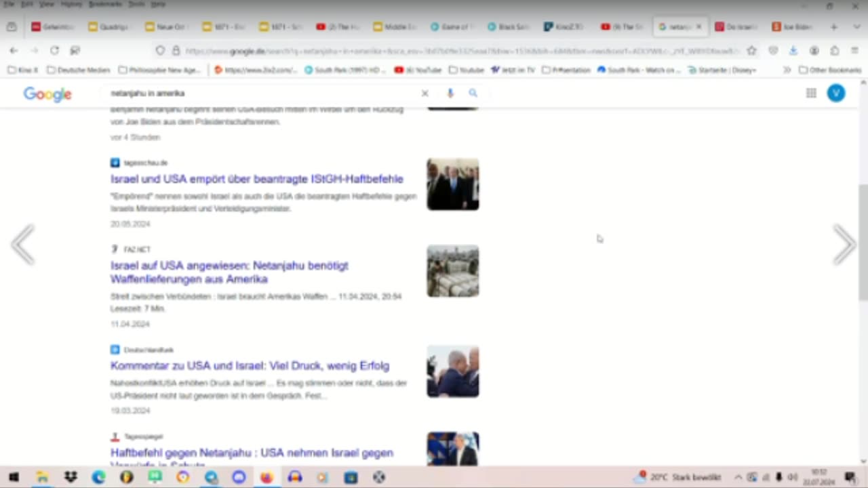Open the YouTube bookmark
Viewport: 868px width, 488px height.
[x=418, y=70]
